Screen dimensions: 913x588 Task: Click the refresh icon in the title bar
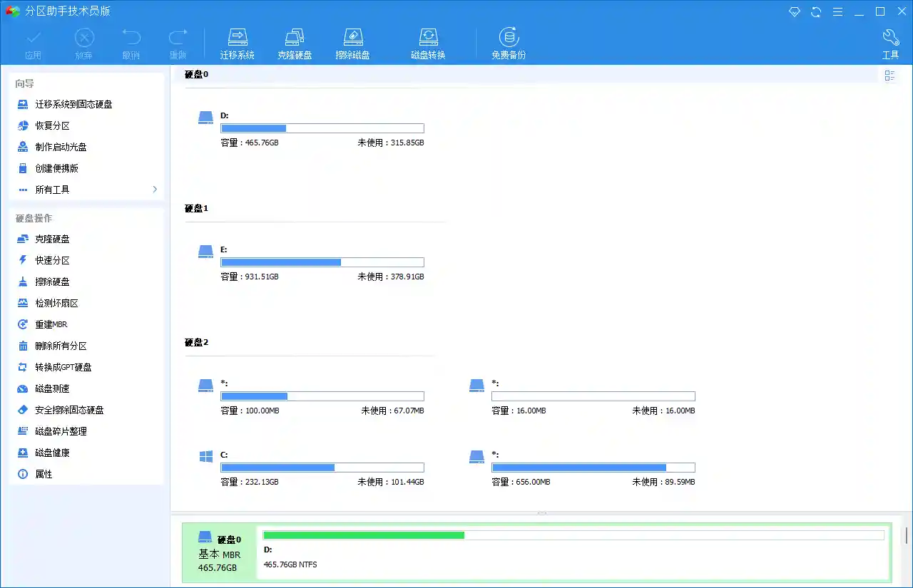816,11
